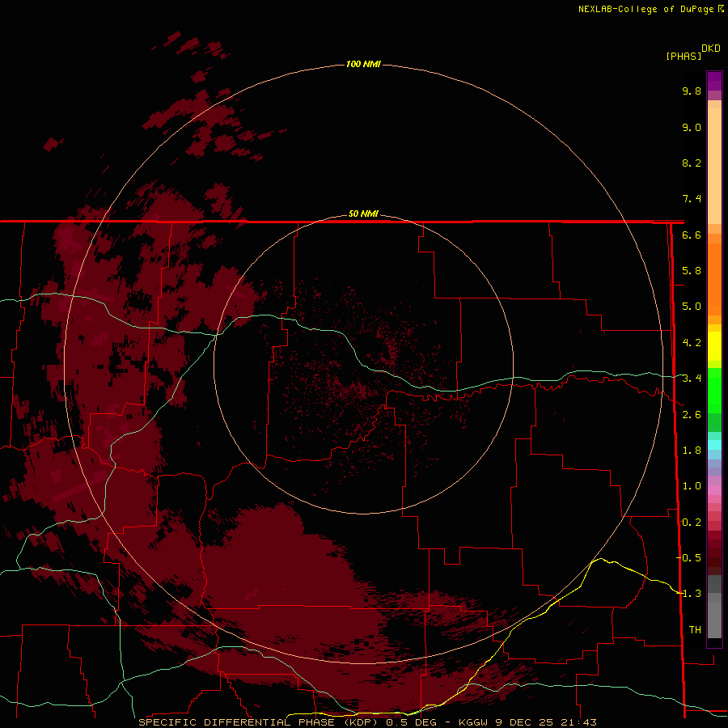Click the NEXLAB-College of DuPage label
Viewport: 728px width, 728px height.
point(646,9)
